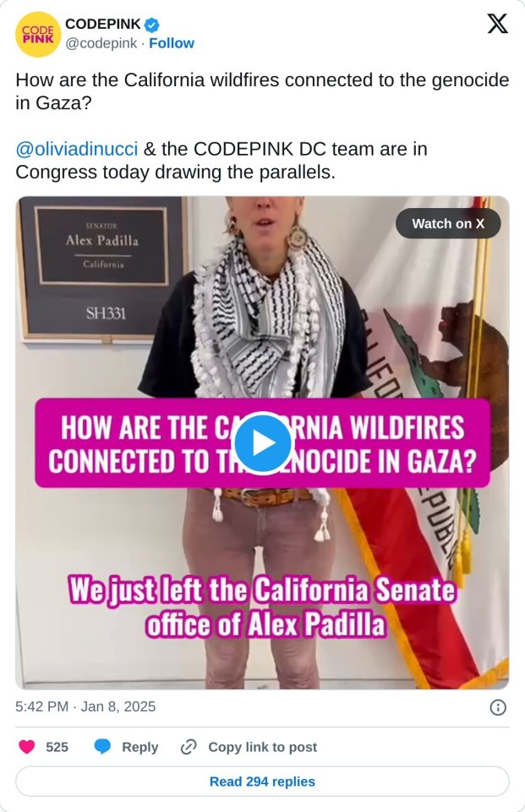Open the @oliviadinucci mention
Image resolution: width=525 pixels, height=812 pixels.
click(x=77, y=149)
